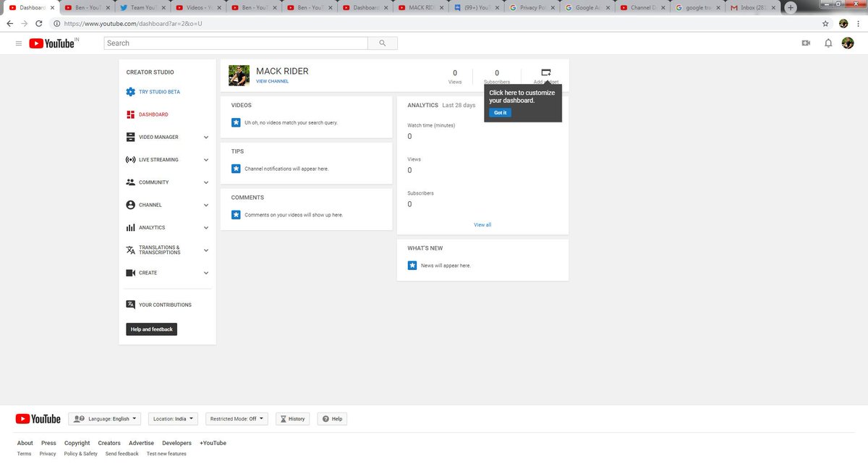
Task: Expand the Create section chevron
Action: point(206,273)
